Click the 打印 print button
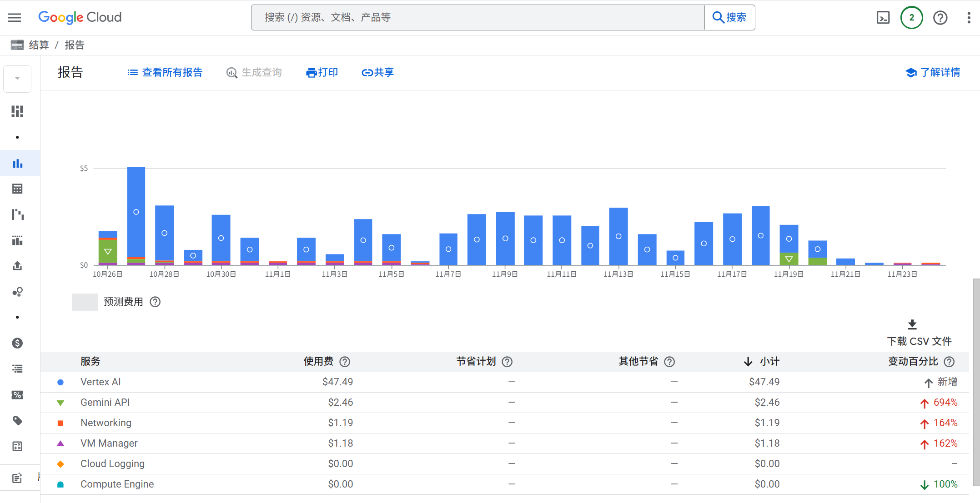 click(322, 73)
